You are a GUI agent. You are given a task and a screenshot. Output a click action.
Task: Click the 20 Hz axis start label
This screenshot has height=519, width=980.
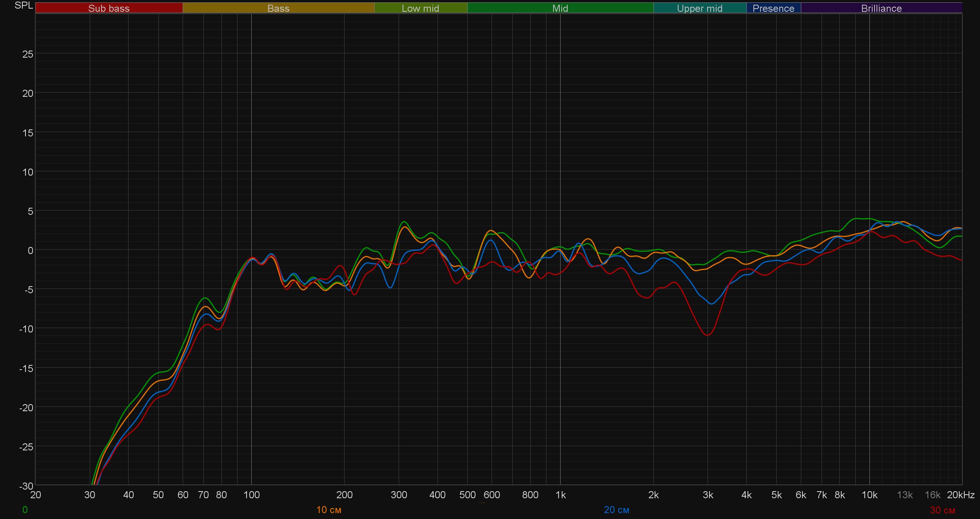pyautogui.click(x=36, y=495)
